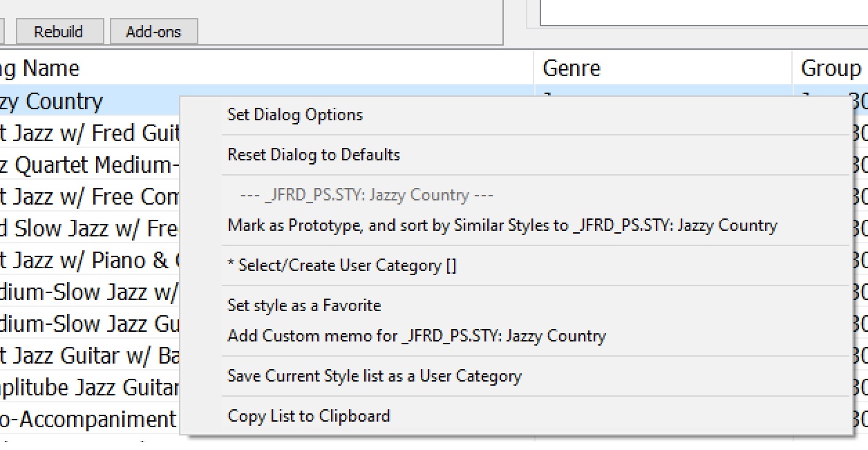
Task: Select the Jazz w/ Fred Guit row
Action: click(90, 133)
